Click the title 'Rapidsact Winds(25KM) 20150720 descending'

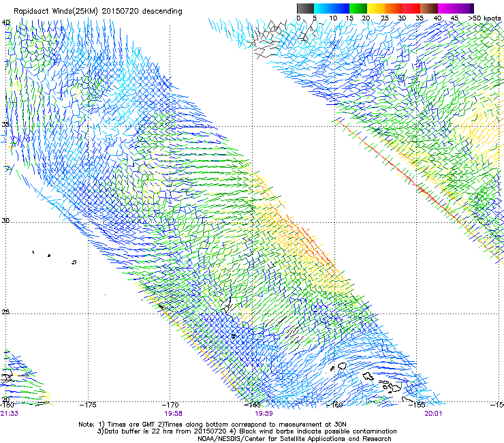[97, 12]
